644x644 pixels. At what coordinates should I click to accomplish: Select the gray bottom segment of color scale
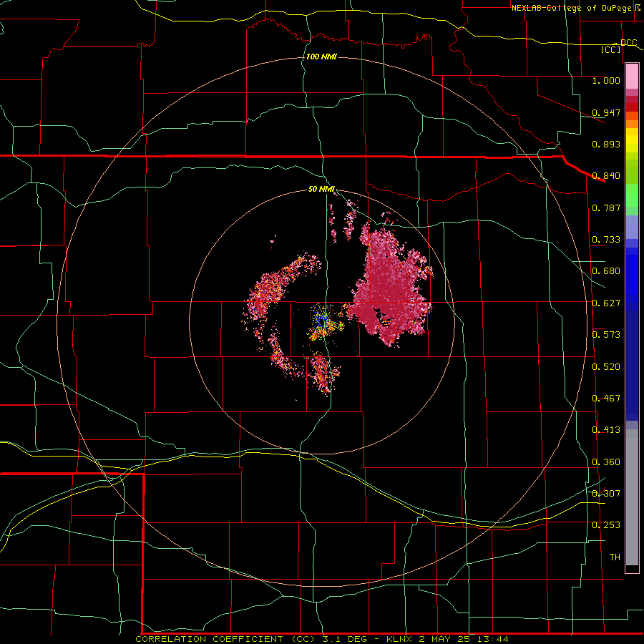pos(632,497)
